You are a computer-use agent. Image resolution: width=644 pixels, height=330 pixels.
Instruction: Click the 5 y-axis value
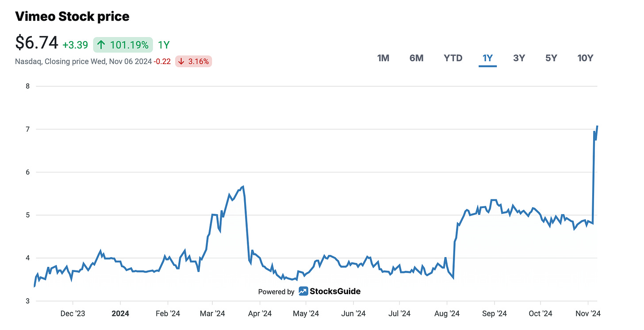27,215
